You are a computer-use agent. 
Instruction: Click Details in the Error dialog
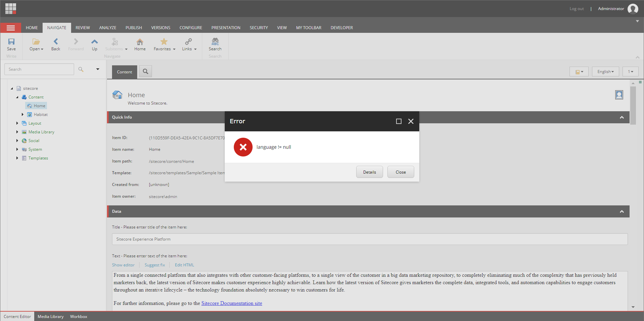(370, 172)
